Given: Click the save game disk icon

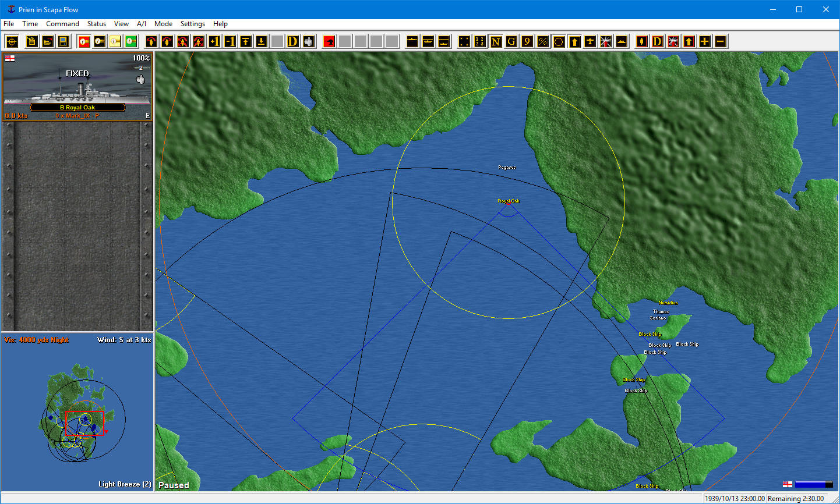Looking at the screenshot, I should click(x=63, y=41).
